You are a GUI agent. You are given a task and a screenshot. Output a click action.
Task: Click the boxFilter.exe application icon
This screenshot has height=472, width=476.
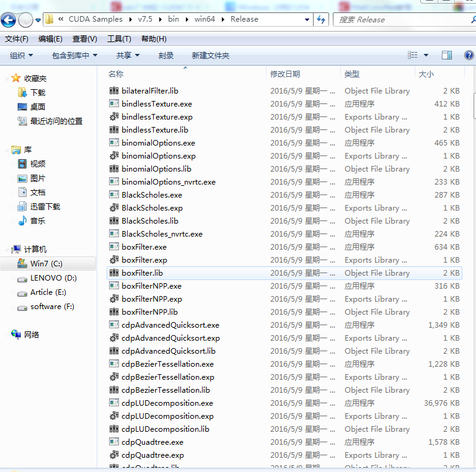pos(114,247)
